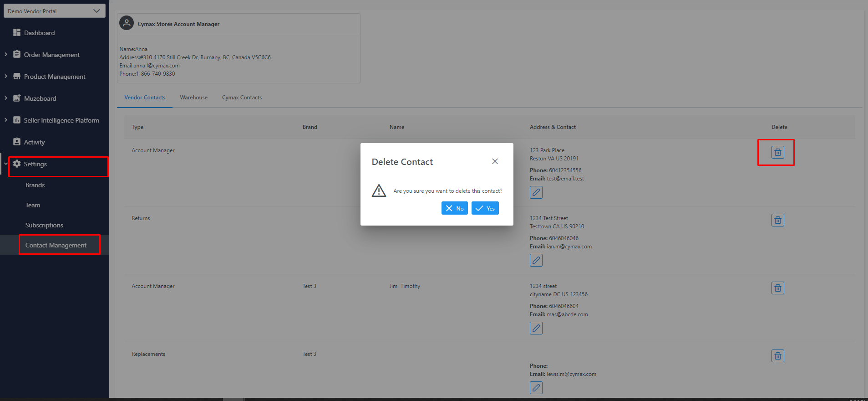Viewport: 868px width, 401px height.
Task: Delete the Returns contact on Test Street
Action: (x=778, y=220)
